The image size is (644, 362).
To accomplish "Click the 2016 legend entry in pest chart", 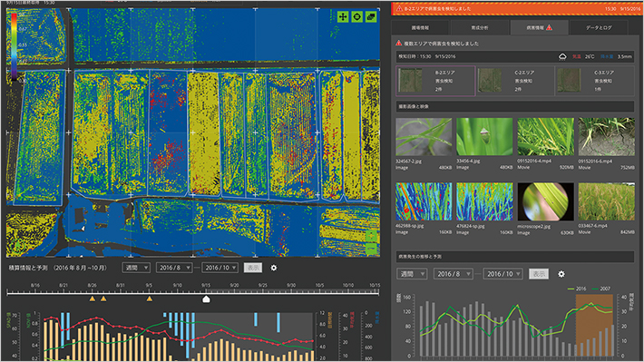I will click(x=577, y=289).
